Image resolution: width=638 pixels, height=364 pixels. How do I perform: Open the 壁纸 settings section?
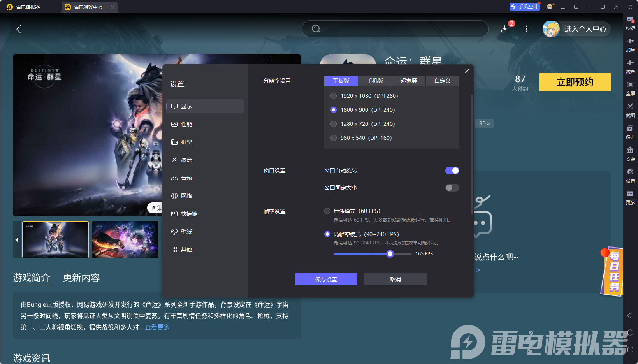click(x=186, y=231)
